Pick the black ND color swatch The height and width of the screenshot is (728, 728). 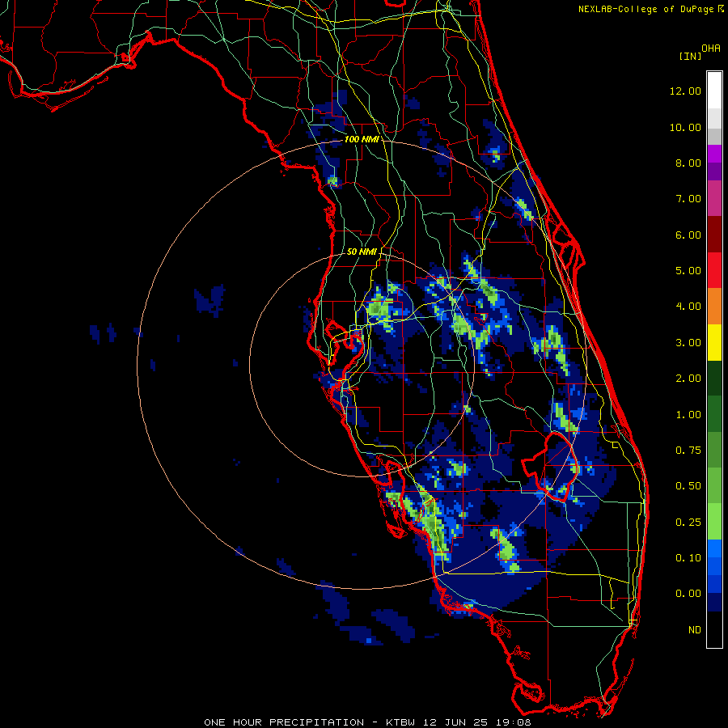pos(714,629)
